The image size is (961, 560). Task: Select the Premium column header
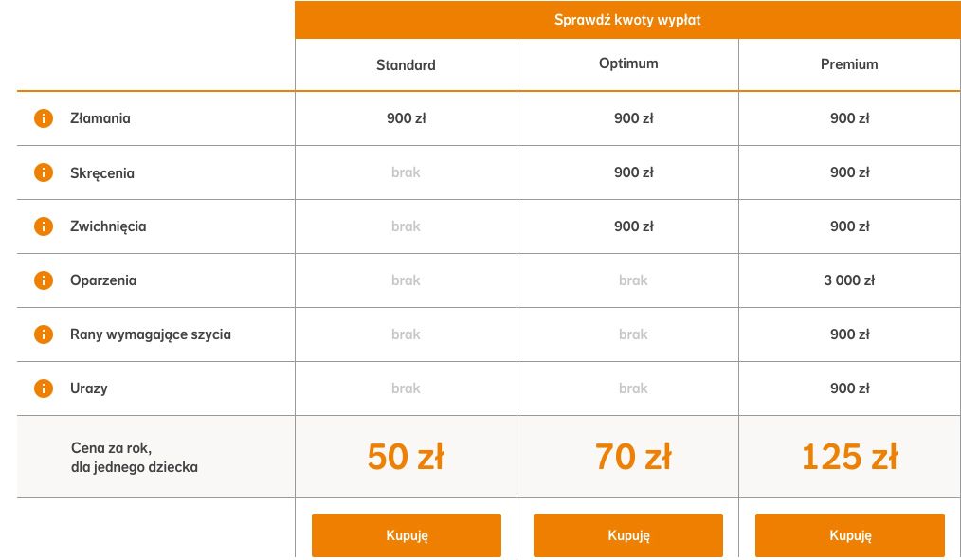849,64
